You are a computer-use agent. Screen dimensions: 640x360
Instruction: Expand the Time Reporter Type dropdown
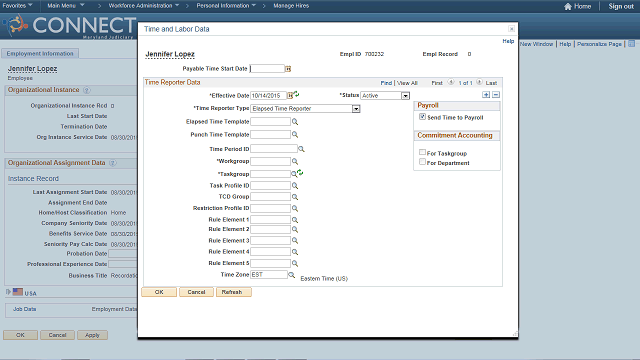(356, 109)
